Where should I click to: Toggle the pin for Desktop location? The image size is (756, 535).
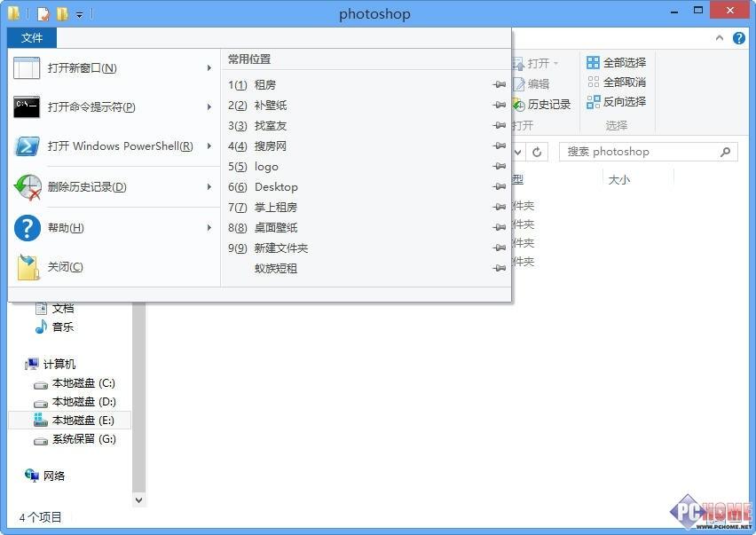pos(499,187)
